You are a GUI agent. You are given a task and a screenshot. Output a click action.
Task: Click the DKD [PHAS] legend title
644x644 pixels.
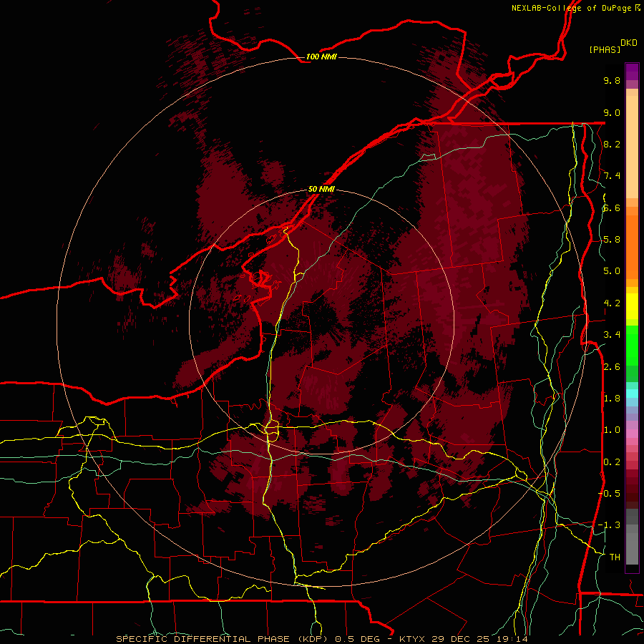click(613, 46)
